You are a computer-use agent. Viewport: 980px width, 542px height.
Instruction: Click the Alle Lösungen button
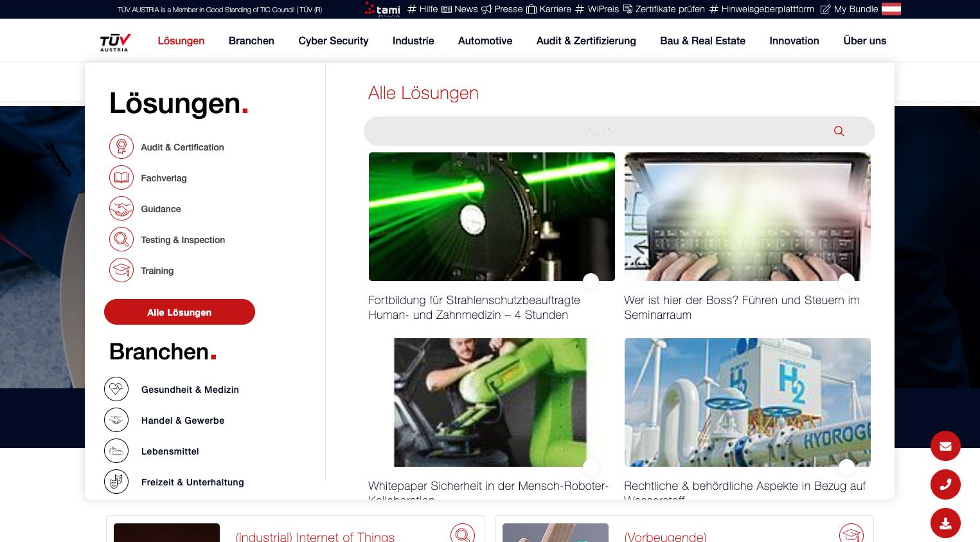click(x=179, y=312)
